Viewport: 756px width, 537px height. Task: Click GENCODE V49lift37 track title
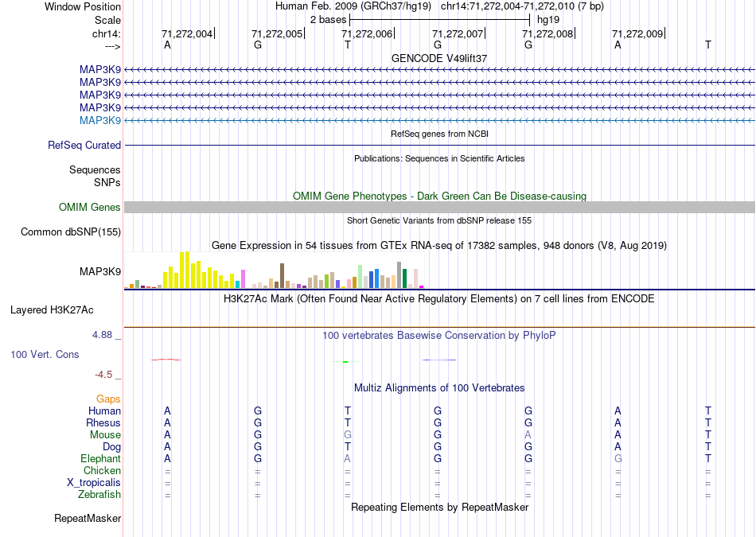(439, 58)
